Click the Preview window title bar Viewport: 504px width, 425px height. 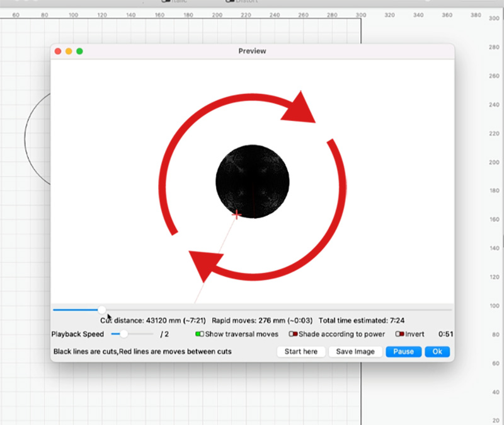coord(252,51)
